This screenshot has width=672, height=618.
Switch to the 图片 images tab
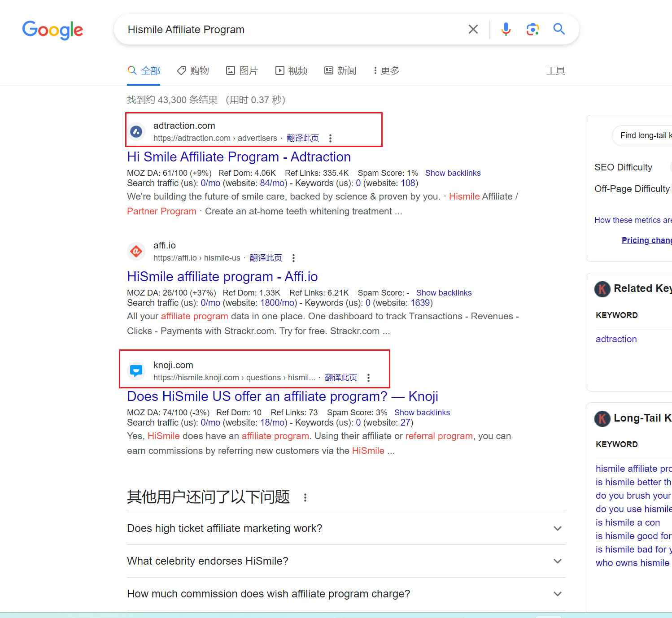click(x=242, y=71)
